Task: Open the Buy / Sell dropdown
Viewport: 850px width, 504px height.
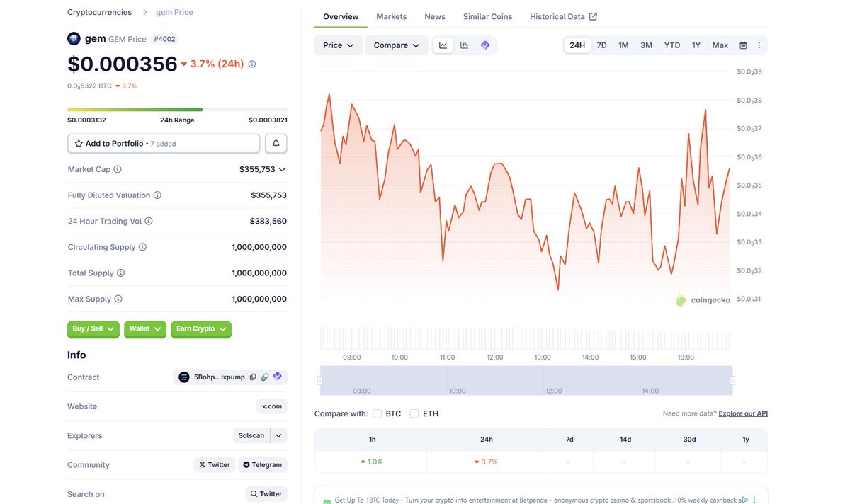Action: [x=93, y=329]
